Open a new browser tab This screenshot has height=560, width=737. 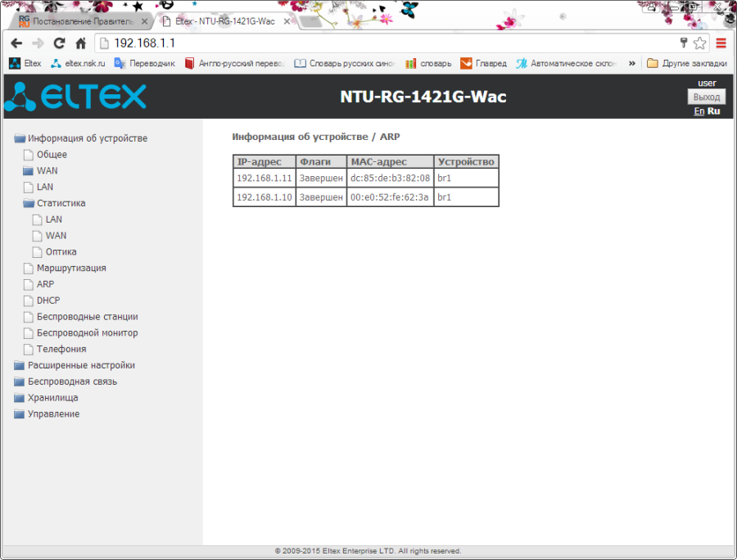click(x=310, y=21)
